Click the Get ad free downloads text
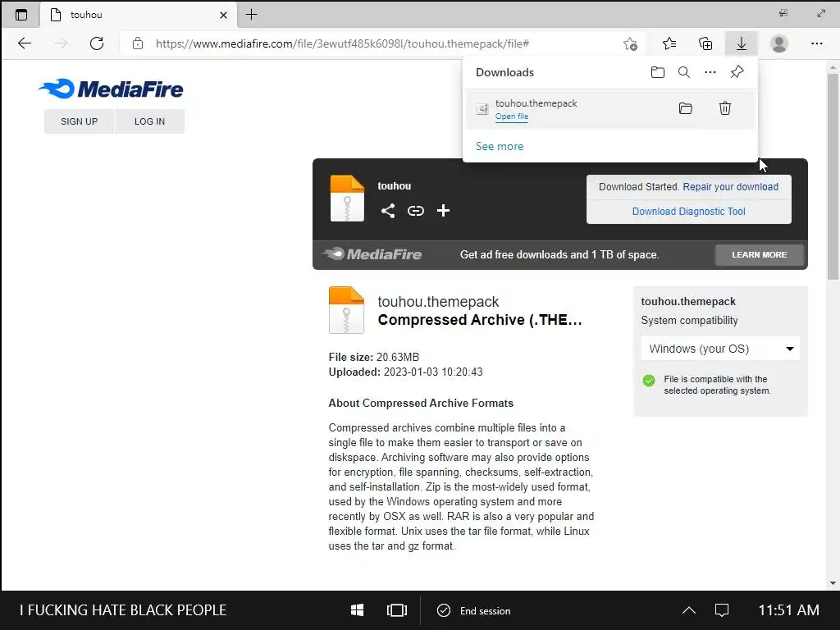Screen dimensions: 840x630 pyautogui.click(x=559, y=255)
